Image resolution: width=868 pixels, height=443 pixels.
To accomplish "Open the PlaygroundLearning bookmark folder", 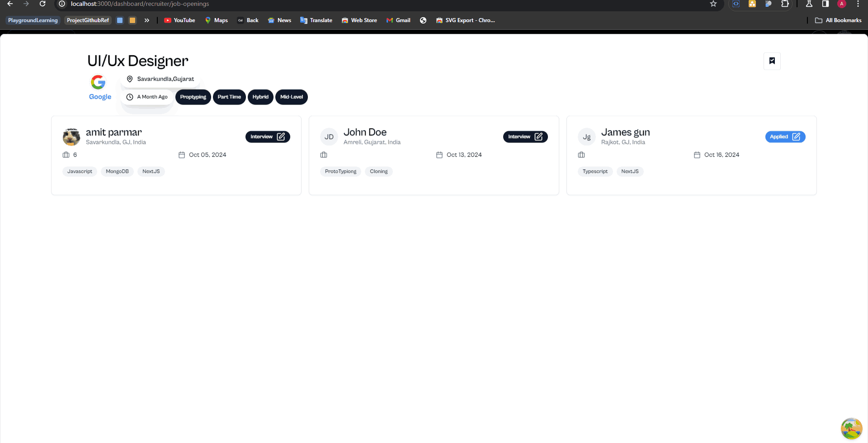I will (33, 20).
